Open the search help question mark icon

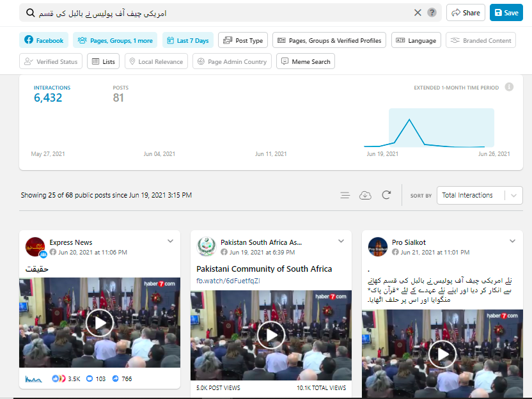[x=432, y=13]
